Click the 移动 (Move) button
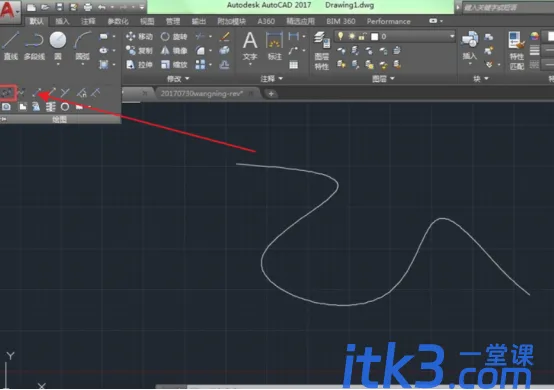Image resolution: width=554 pixels, height=390 pixels. [x=139, y=36]
